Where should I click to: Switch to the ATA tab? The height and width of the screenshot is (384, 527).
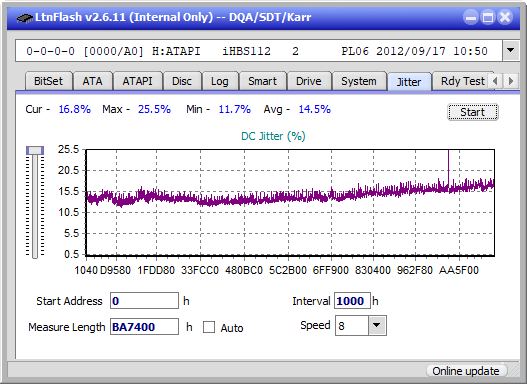tap(92, 81)
